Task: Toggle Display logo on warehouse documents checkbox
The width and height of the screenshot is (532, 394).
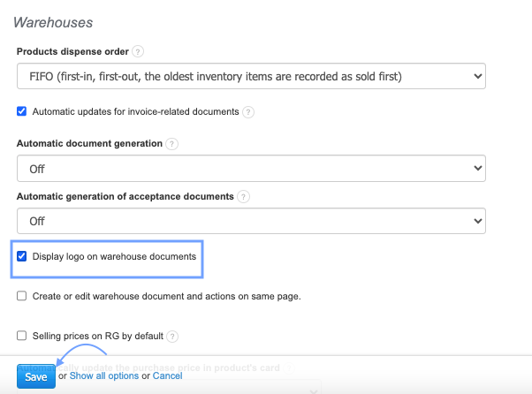Action: click(22, 257)
